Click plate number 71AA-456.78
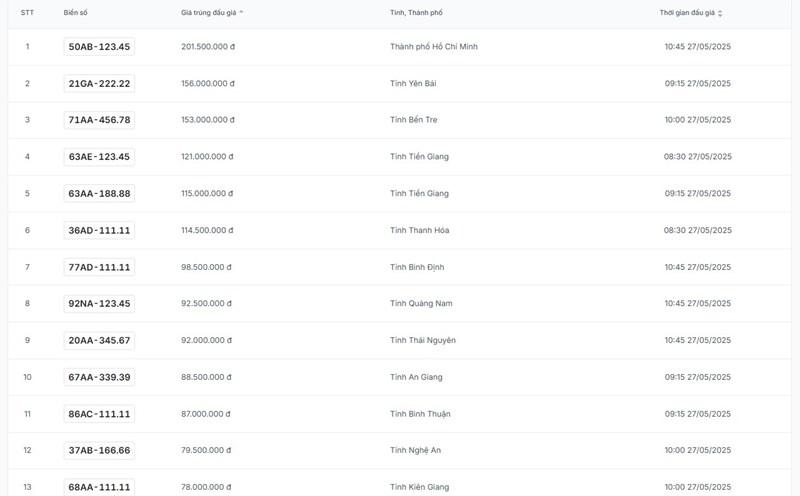 point(99,120)
